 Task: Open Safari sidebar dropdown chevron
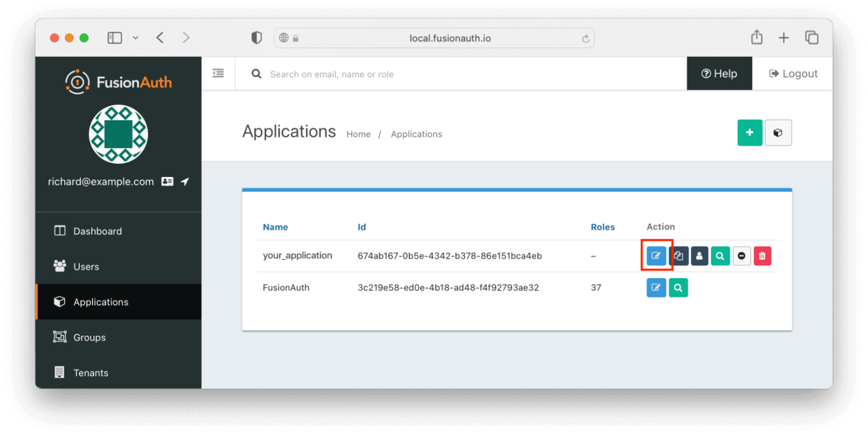(x=135, y=38)
